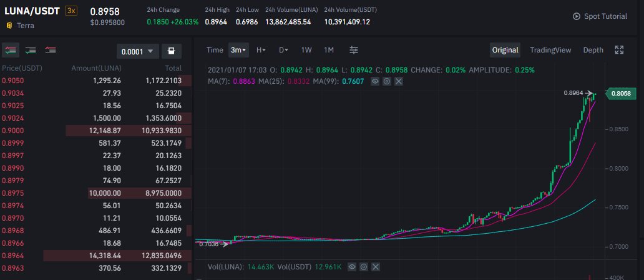Click the Total column header

pos(173,68)
